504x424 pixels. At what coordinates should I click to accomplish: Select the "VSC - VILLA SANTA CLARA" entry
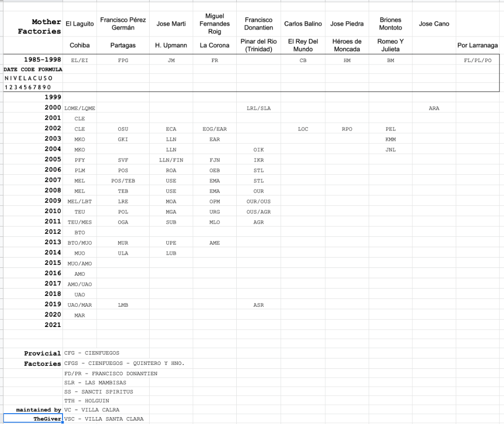[104, 419]
